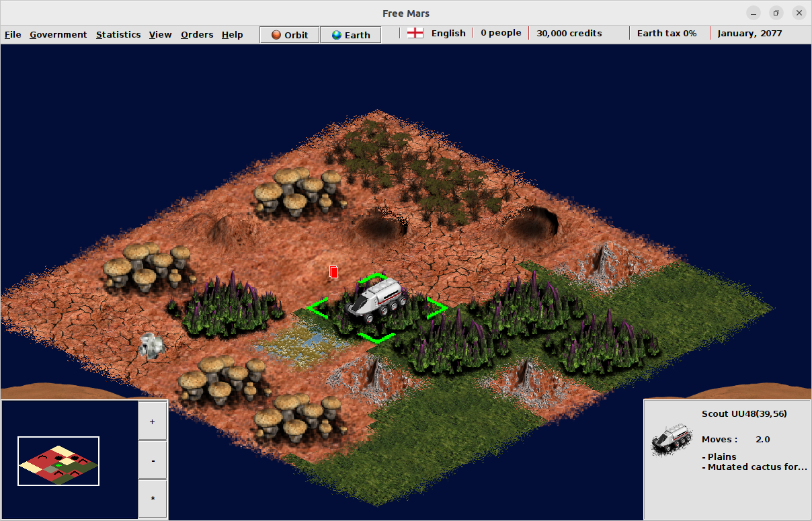The image size is (812, 521).
Task: Expand the View menu
Action: point(161,34)
